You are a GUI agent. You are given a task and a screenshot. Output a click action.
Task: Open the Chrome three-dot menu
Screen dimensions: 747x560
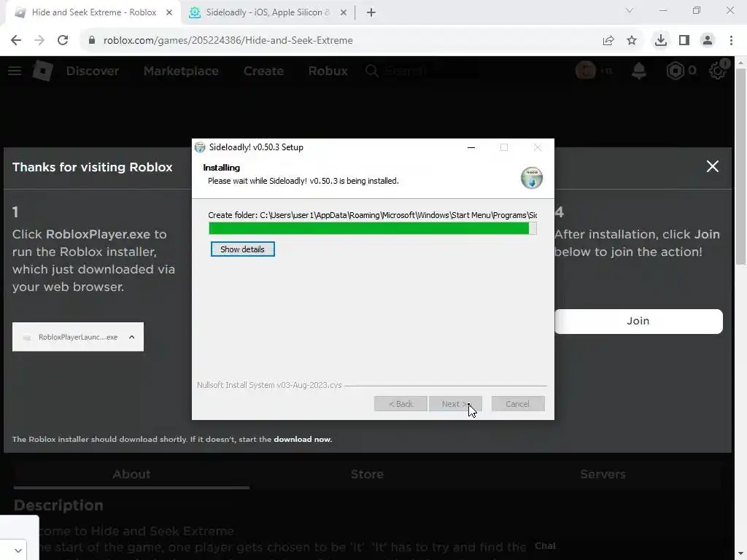point(731,41)
